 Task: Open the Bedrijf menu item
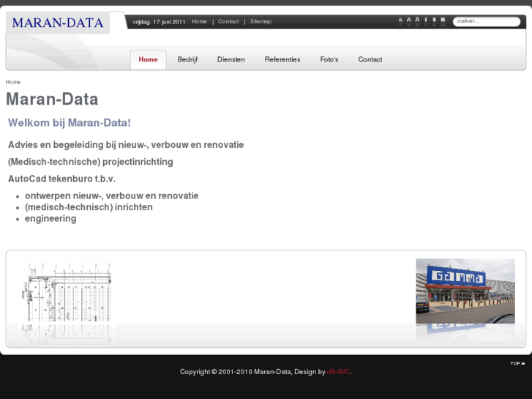(x=187, y=59)
